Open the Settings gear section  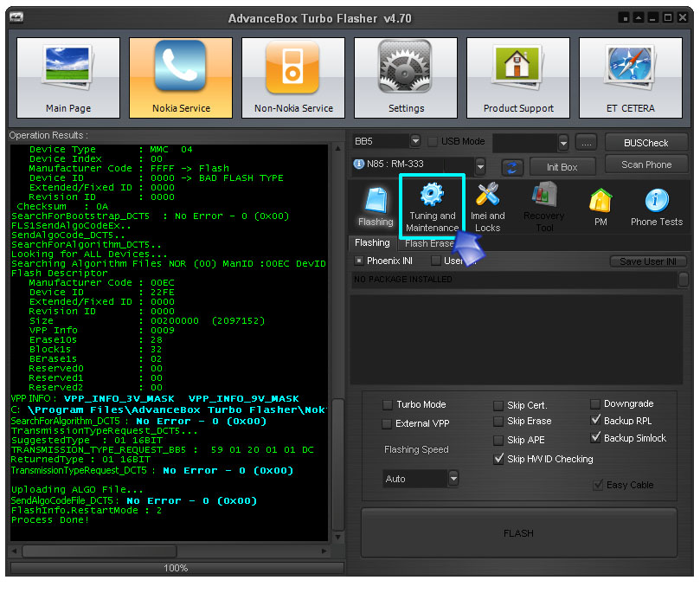tap(406, 78)
